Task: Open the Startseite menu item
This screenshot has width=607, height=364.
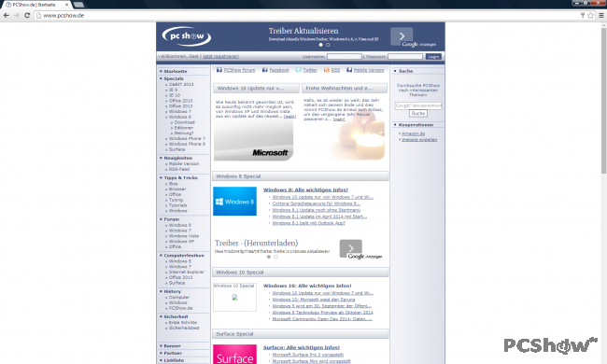Action: click(x=176, y=72)
